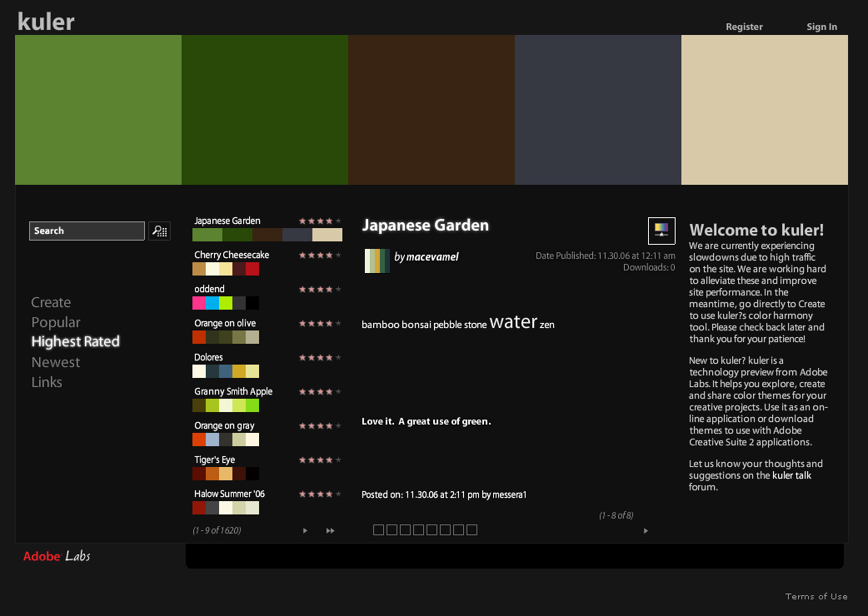Viewport: 868px width, 616px height.
Task: Click the Register link
Action: click(x=744, y=27)
